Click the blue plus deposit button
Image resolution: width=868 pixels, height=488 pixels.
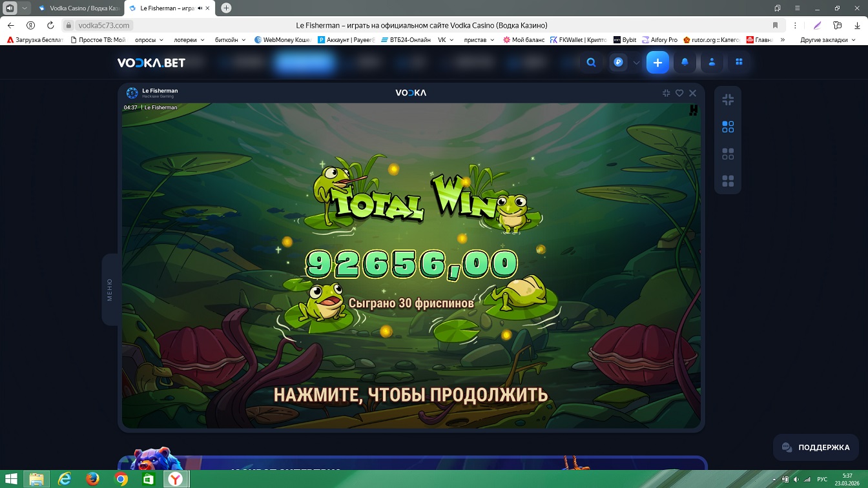[x=657, y=63]
